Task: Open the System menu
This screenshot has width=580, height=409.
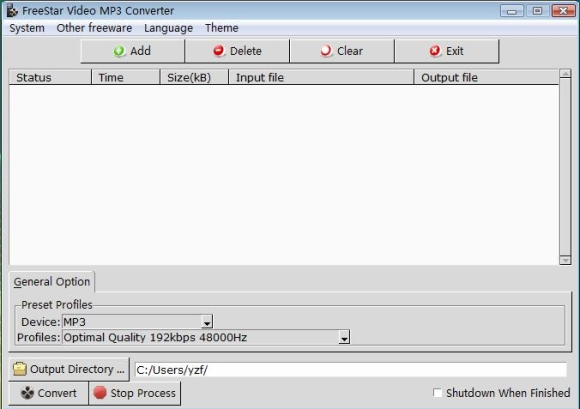Action: coord(27,28)
